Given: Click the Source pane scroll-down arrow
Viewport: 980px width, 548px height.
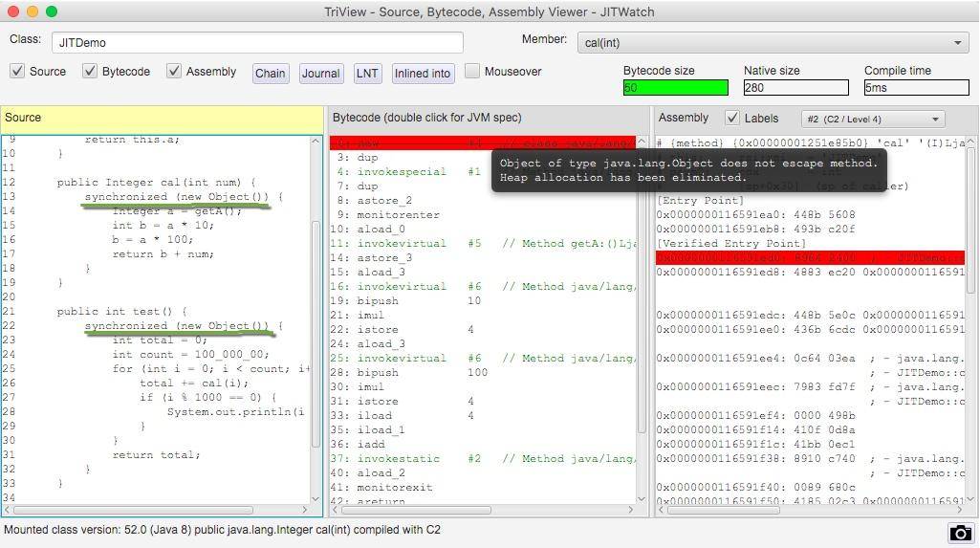Looking at the screenshot, I should 316,496.
